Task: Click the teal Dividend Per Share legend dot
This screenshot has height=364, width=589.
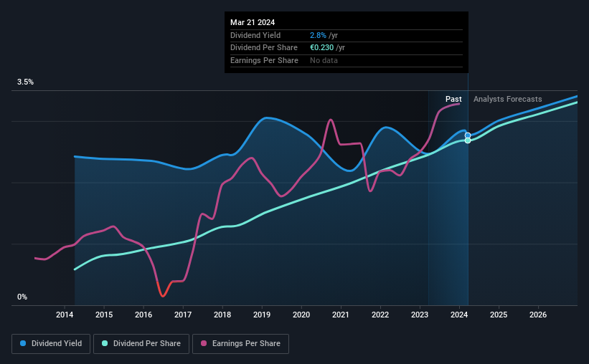Action: pyautogui.click(x=105, y=343)
